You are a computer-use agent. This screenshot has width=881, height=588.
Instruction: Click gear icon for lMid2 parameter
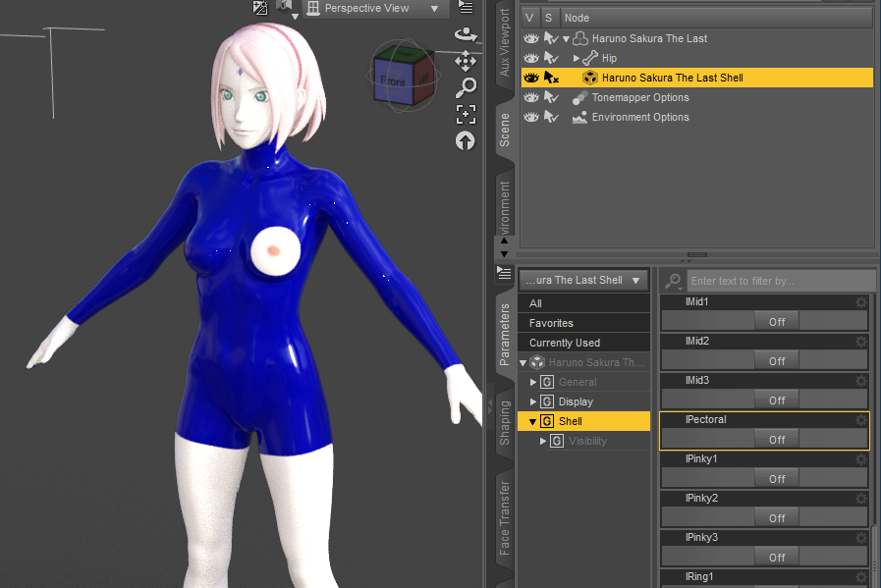pos(860,342)
